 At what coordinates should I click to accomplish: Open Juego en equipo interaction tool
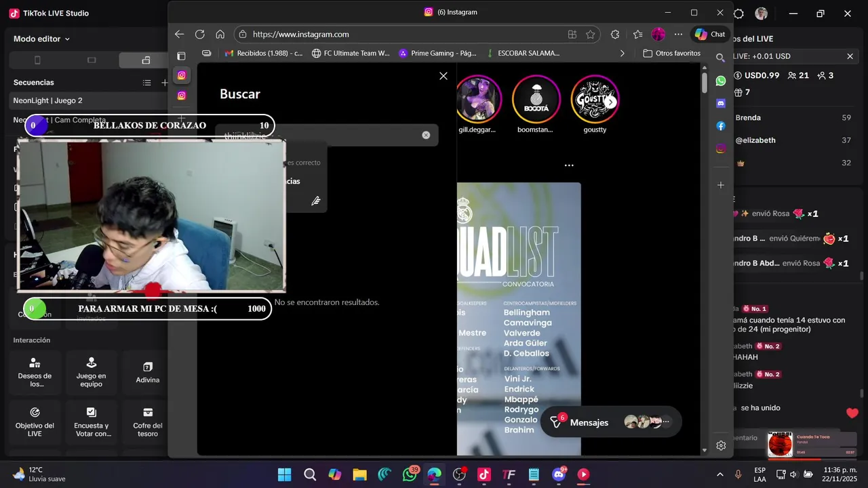tap(91, 373)
